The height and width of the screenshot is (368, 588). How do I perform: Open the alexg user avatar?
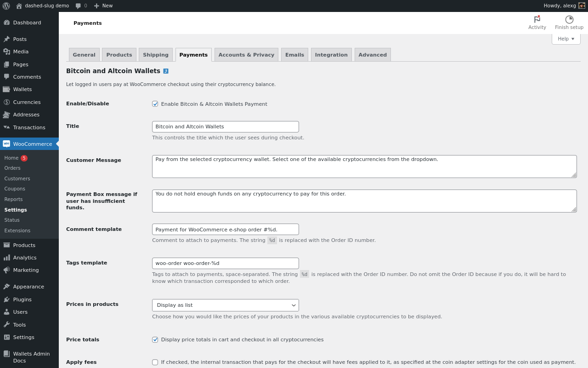582,6
